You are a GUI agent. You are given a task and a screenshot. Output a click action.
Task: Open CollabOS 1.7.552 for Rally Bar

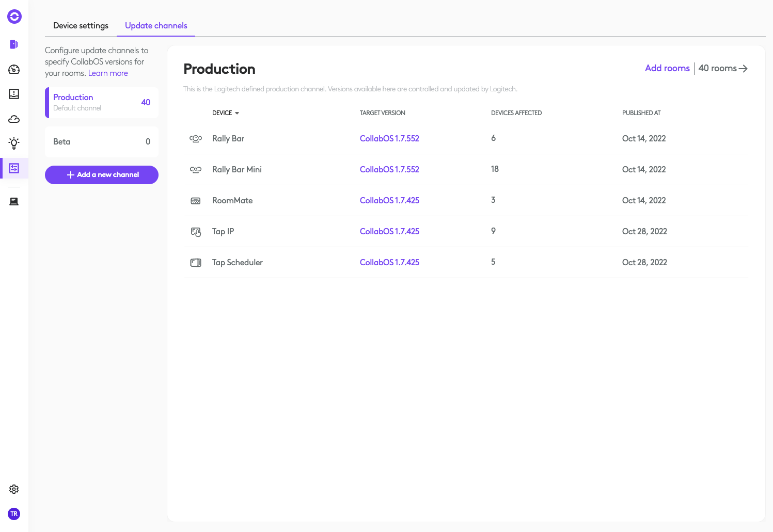click(389, 138)
